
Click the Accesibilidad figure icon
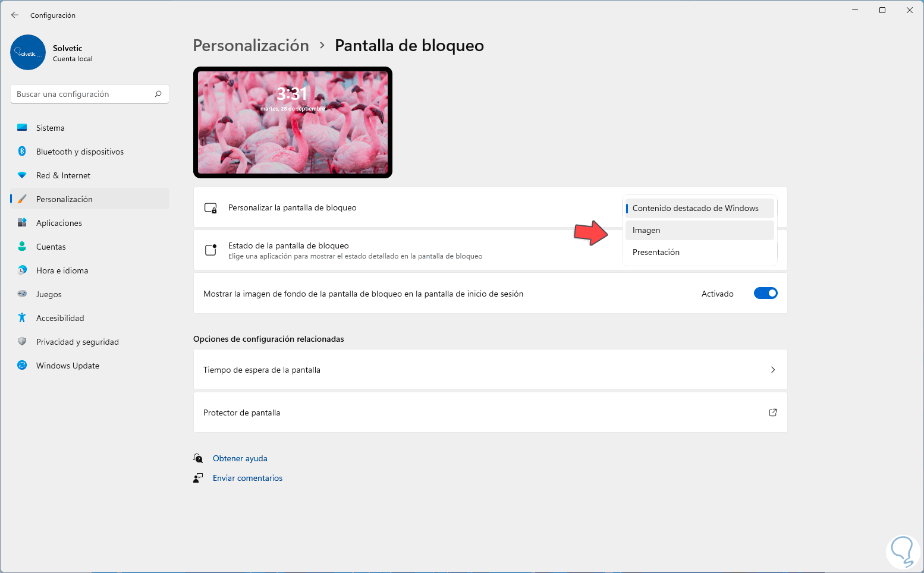point(22,317)
